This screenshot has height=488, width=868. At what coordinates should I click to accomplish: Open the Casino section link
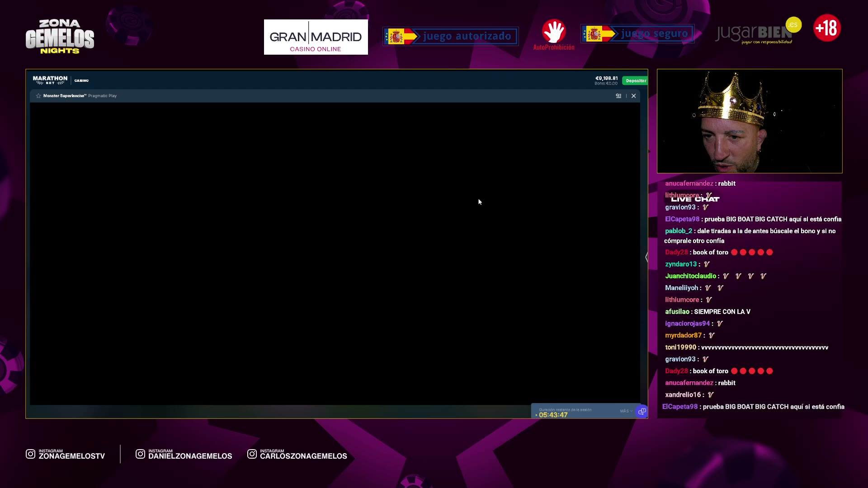tap(81, 80)
